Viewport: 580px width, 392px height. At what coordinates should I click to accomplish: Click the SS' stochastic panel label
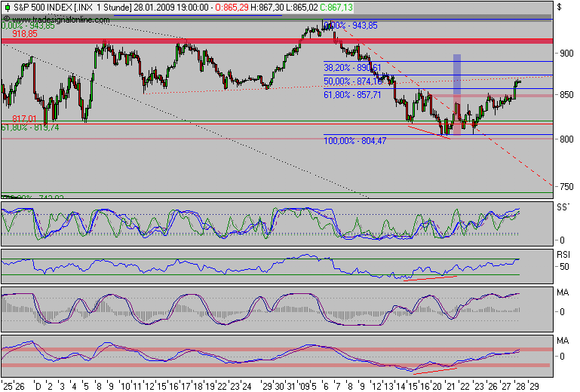point(562,207)
